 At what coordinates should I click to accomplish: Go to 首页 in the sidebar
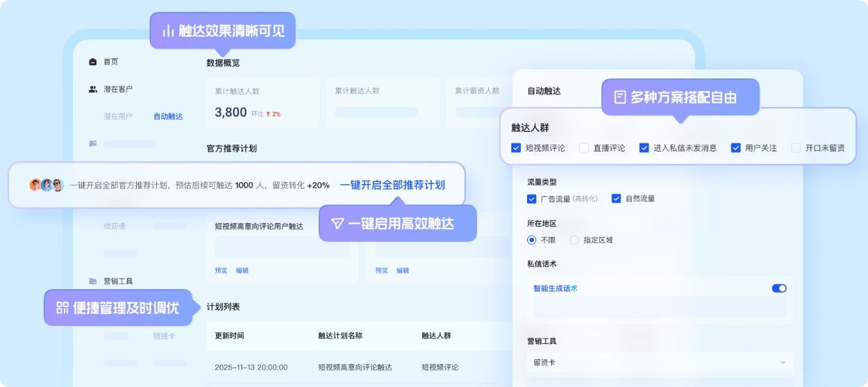click(110, 62)
